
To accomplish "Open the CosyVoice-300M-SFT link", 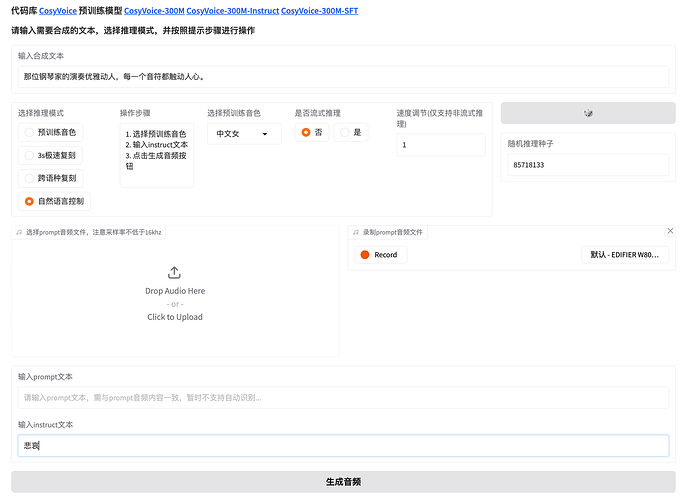I will tap(319, 10).
